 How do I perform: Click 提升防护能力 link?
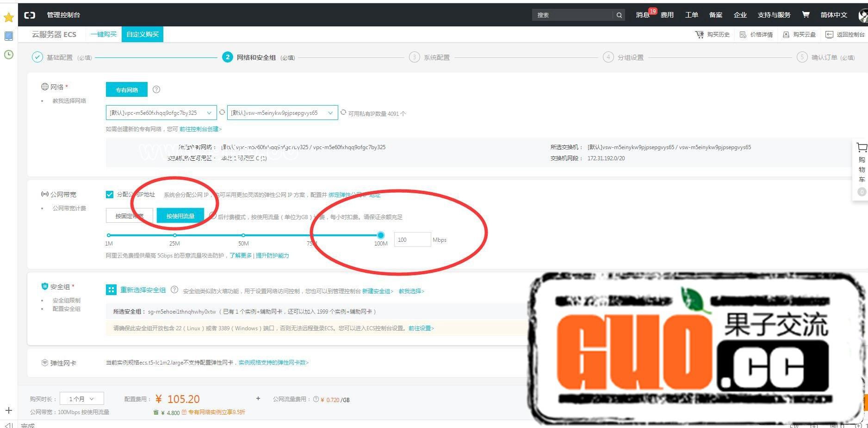273,255
